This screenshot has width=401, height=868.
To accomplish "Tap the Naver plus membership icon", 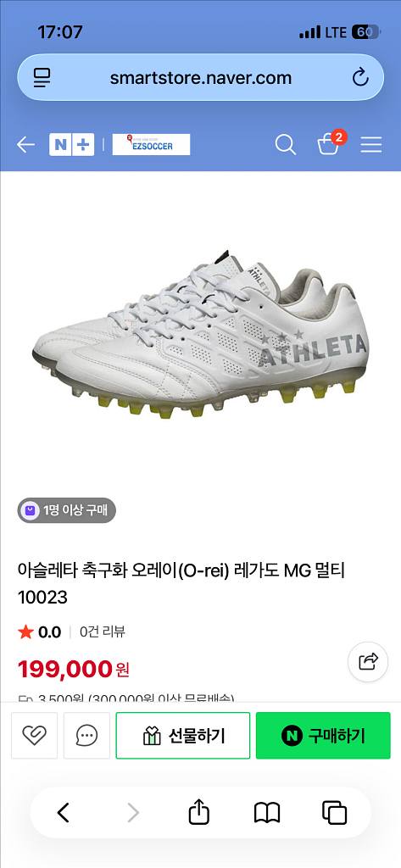I will 83,145.
